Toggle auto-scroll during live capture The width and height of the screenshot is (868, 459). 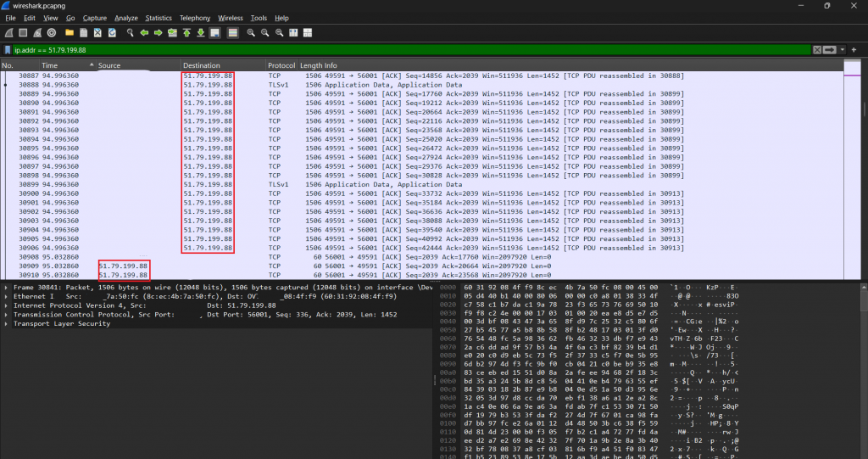coord(215,32)
